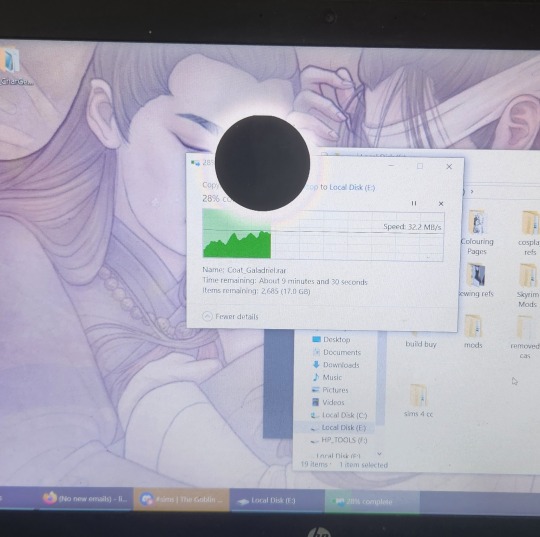Select HP_TOOLS (F:) in navigation pane
The width and height of the screenshot is (540, 537).
(x=339, y=440)
